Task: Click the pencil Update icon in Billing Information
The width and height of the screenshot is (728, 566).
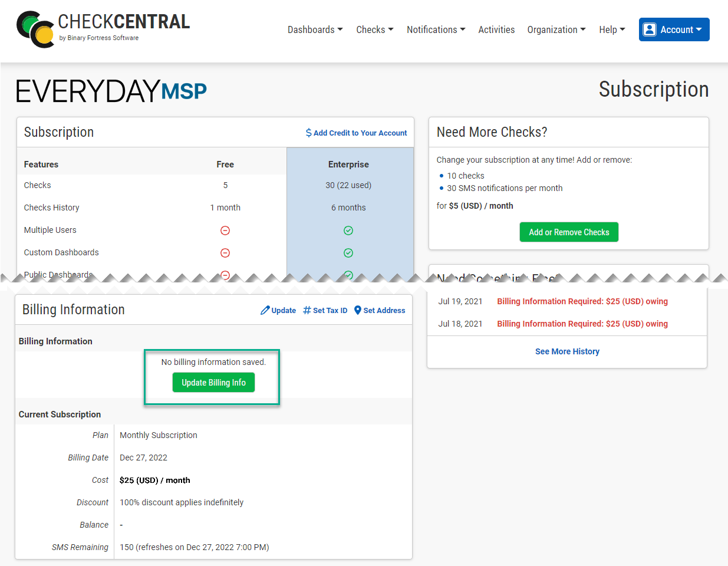Action: [x=265, y=310]
